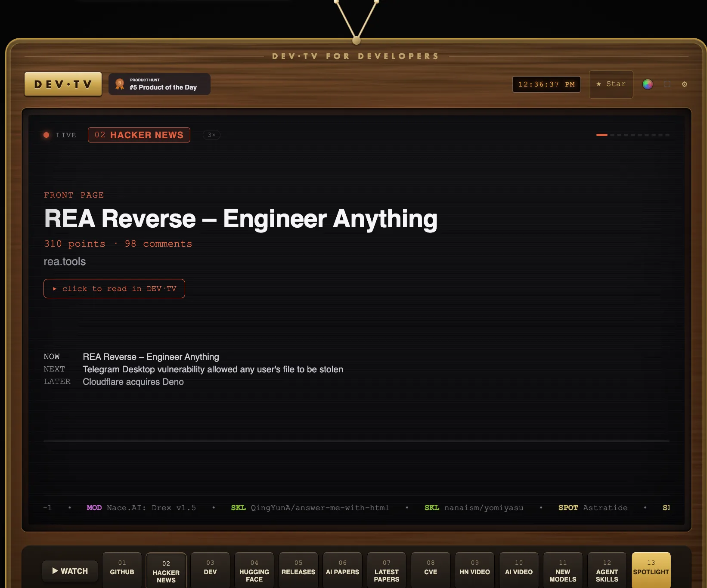Image resolution: width=707 pixels, height=588 pixels.
Task: Click 'click to read in DEV·TV' button
Action: pyautogui.click(x=114, y=289)
